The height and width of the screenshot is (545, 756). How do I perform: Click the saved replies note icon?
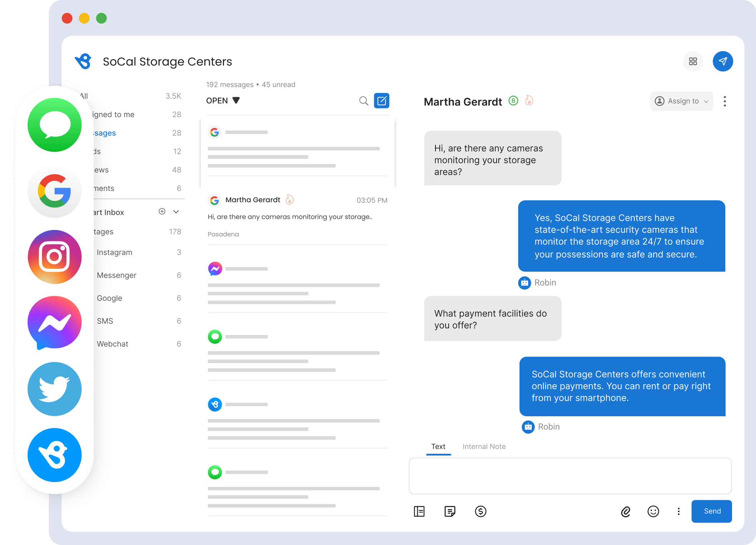click(450, 511)
